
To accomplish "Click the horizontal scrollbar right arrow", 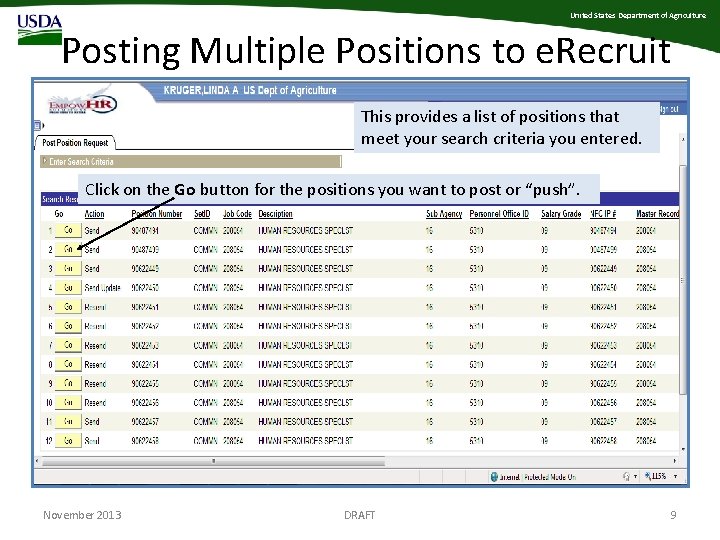I will (675, 461).
